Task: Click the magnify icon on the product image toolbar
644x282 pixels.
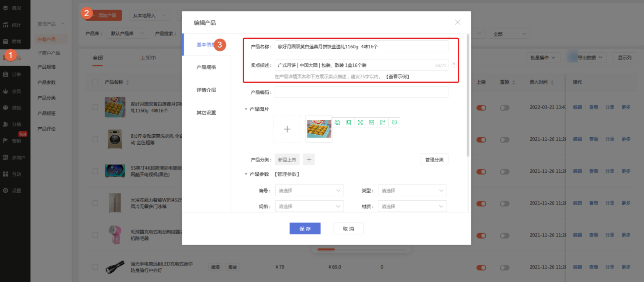Action: (337, 122)
